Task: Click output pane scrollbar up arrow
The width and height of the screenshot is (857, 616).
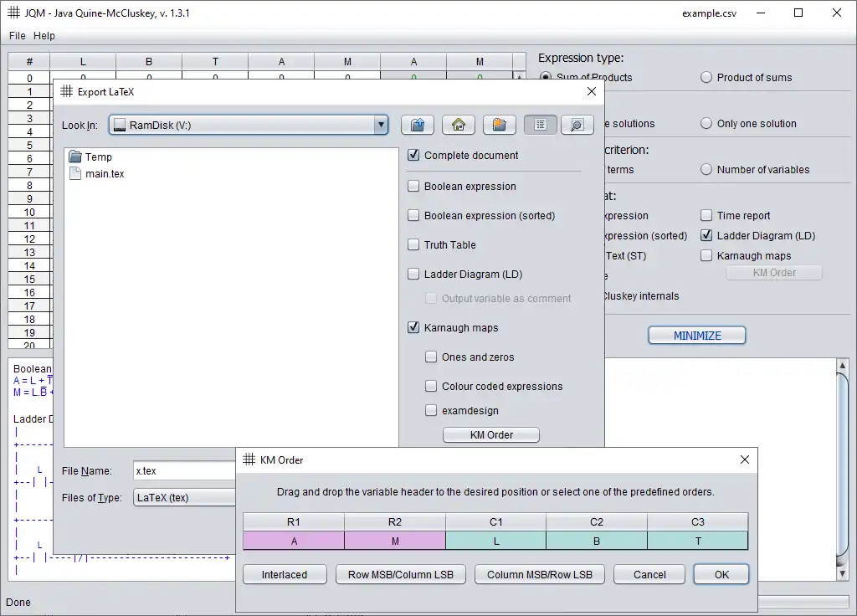Action: pos(842,365)
